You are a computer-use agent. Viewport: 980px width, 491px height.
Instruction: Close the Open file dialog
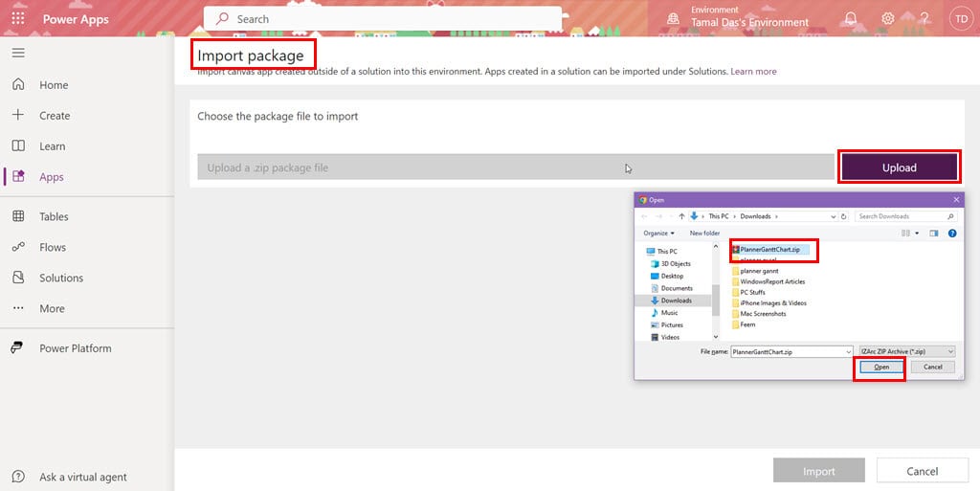(x=956, y=200)
